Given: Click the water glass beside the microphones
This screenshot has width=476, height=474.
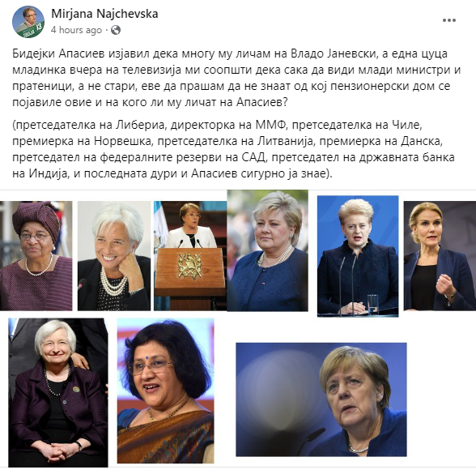Looking at the screenshot, I should click(372, 304).
